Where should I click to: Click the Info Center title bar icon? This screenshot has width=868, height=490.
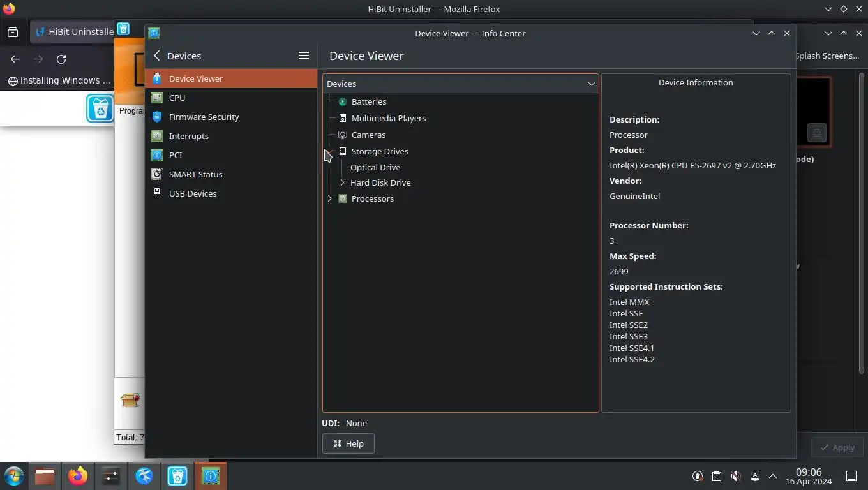[x=154, y=33]
